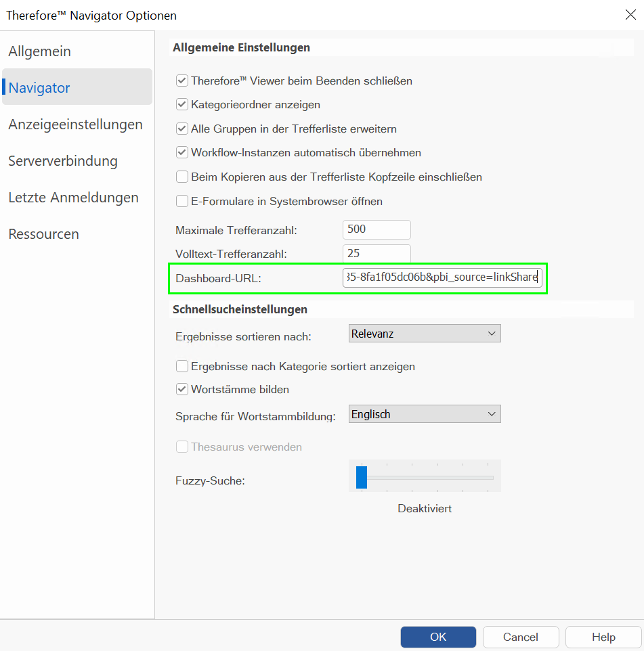Toggle Kategorieordner anzeigen checkbox

[182, 104]
